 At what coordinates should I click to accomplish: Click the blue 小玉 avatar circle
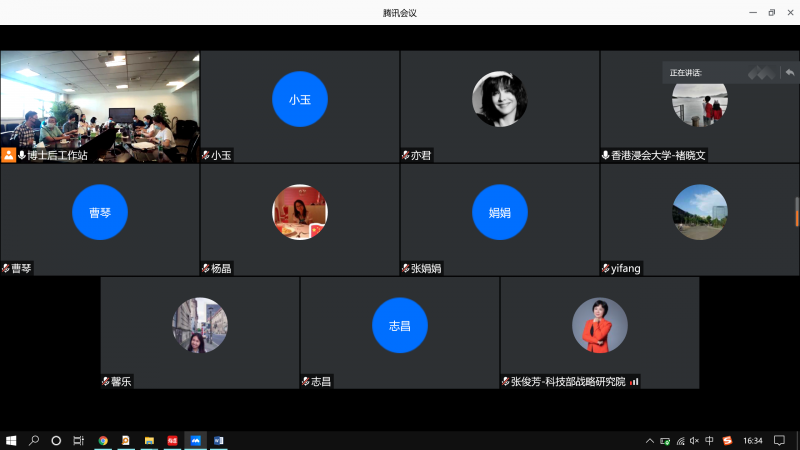pos(300,99)
